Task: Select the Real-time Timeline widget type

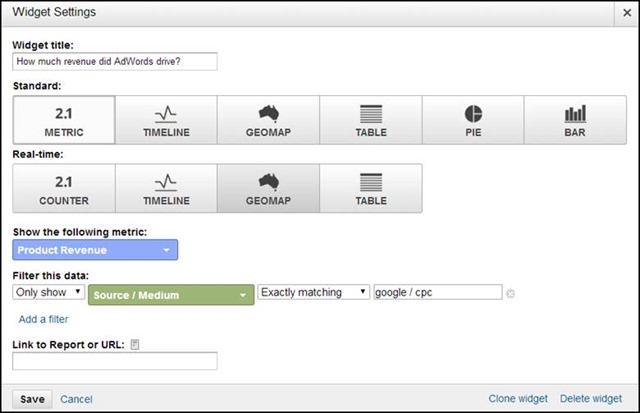Action: pos(166,189)
